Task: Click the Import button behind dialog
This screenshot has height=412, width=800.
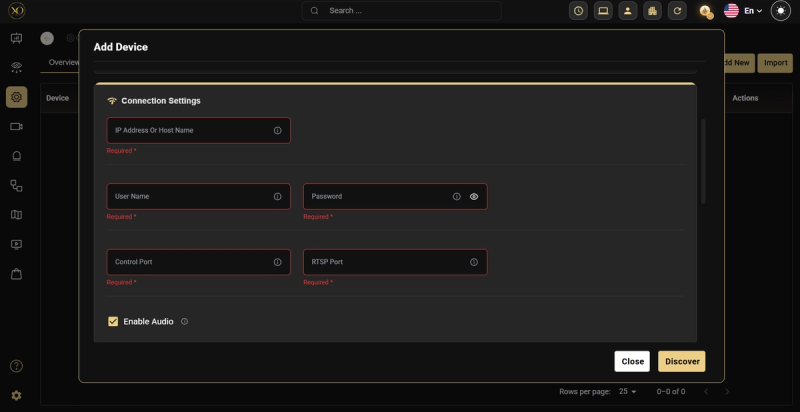Action: click(775, 63)
